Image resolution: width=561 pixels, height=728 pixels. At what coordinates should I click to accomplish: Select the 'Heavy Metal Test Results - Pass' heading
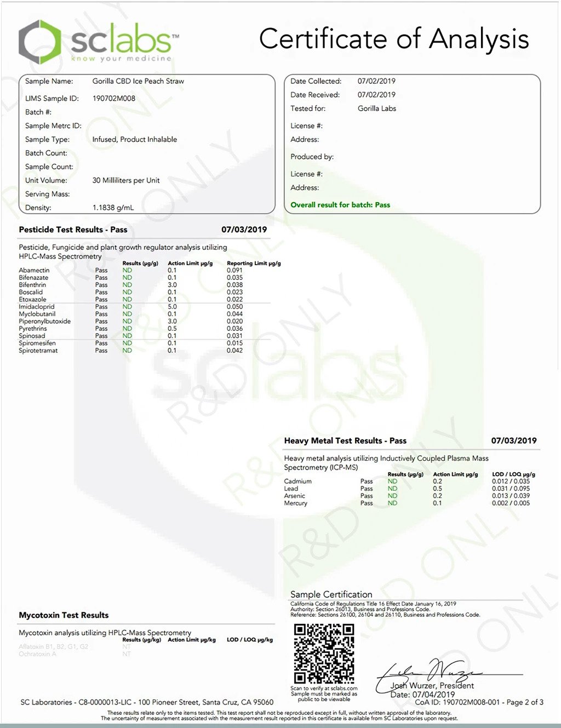[x=345, y=440]
